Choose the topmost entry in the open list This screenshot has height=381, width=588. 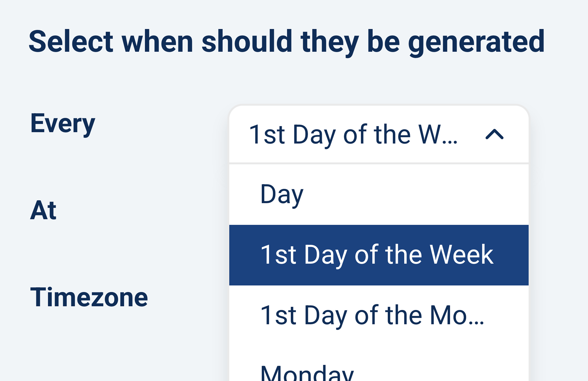coord(282,195)
